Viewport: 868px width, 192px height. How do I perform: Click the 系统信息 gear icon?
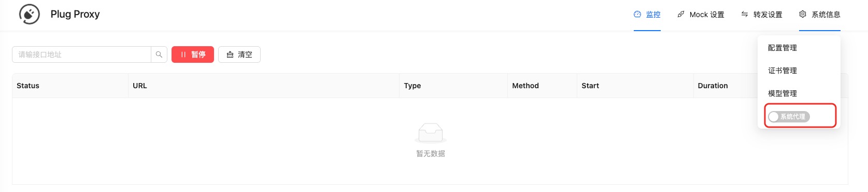coord(803,15)
